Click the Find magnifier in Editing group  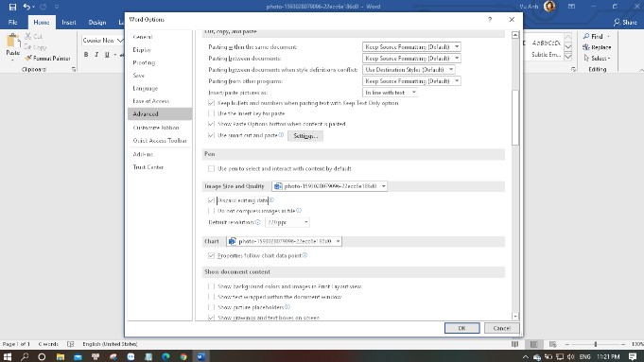tap(593, 37)
